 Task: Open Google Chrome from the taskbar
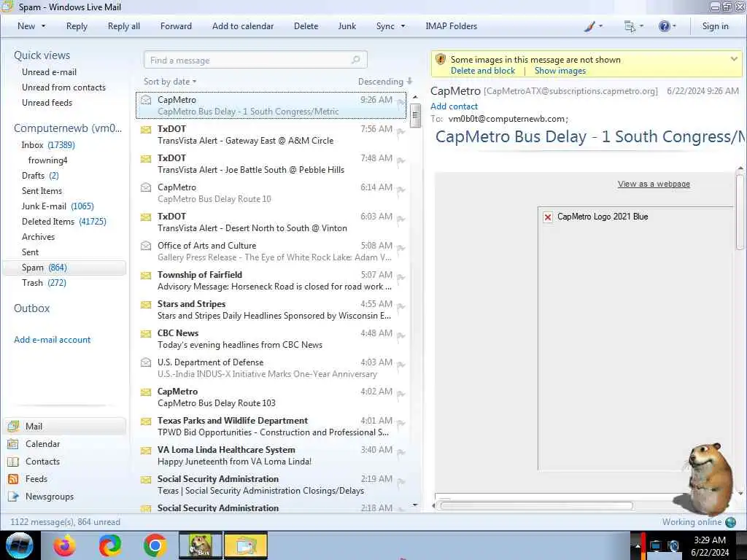pyautogui.click(x=155, y=545)
